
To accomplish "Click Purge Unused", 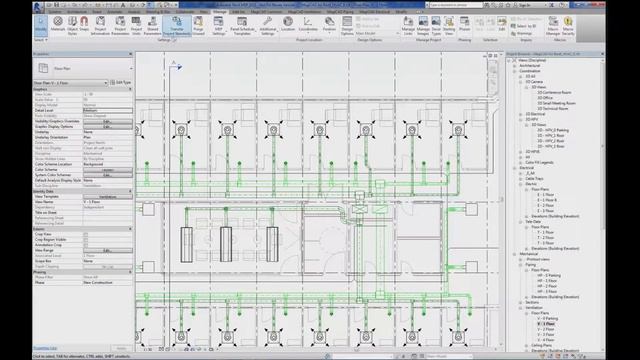I will 198,26.
